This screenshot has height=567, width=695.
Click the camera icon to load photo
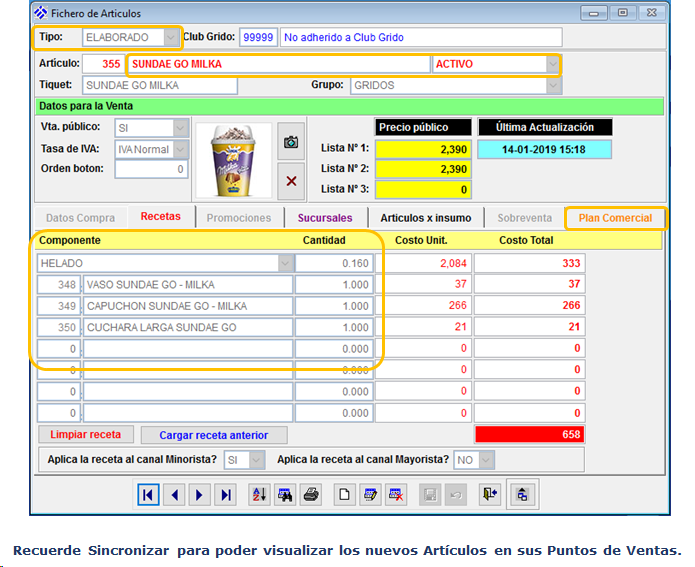click(291, 142)
